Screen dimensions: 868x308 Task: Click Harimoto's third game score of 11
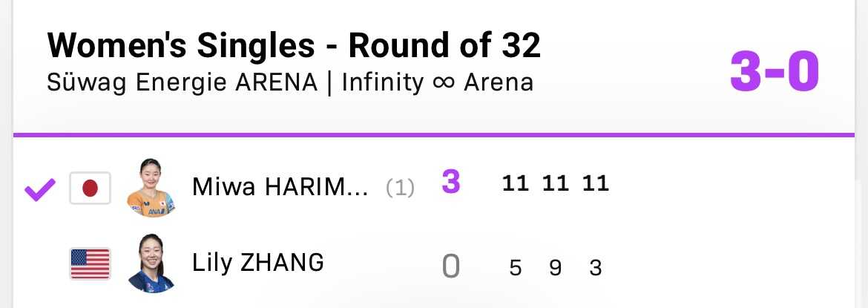point(595,183)
